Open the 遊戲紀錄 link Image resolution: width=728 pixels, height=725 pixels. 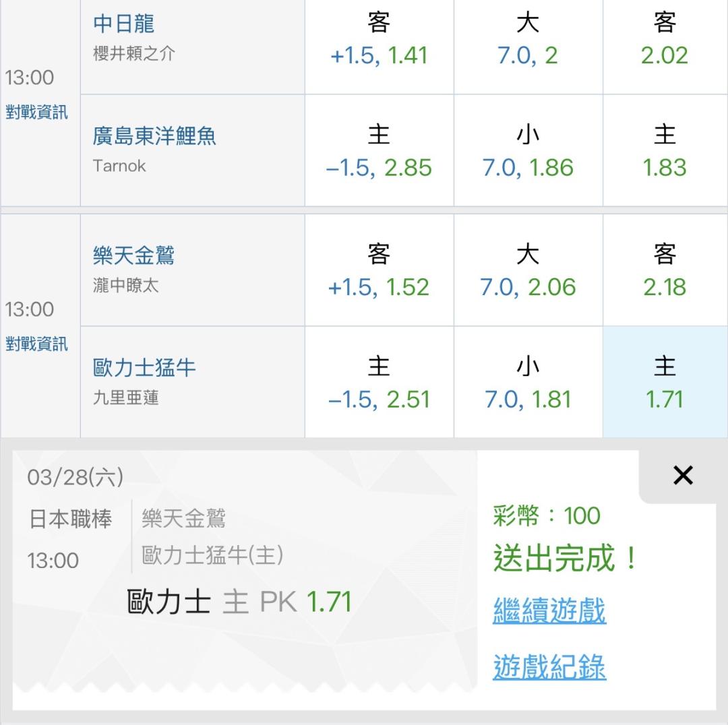click(549, 668)
